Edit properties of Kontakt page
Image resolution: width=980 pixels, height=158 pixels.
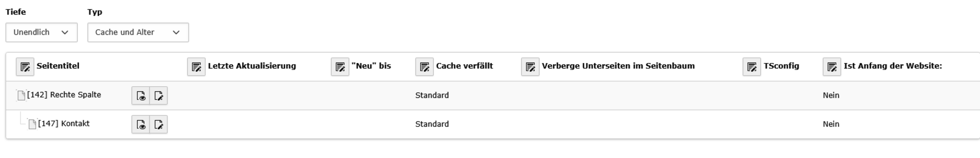(x=158, y=124)
